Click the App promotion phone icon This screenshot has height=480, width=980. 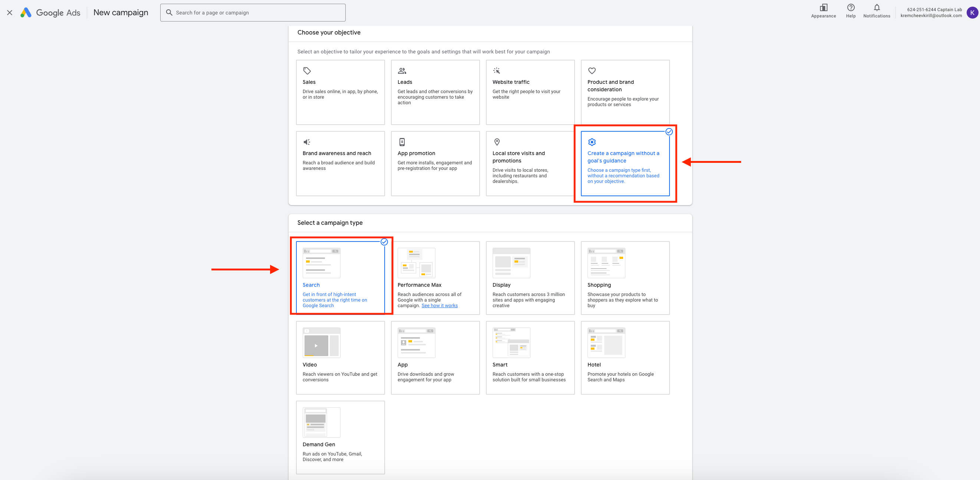[x=402, y=142]
